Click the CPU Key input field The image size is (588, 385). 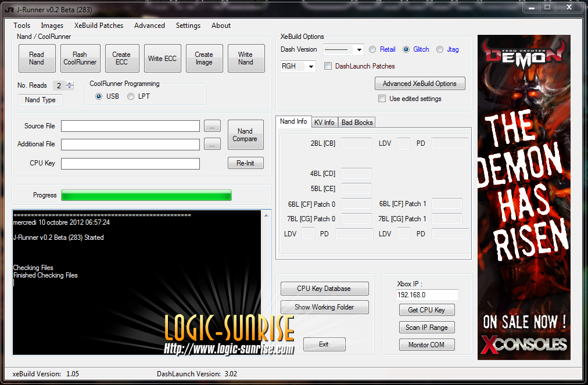[130, 164]
